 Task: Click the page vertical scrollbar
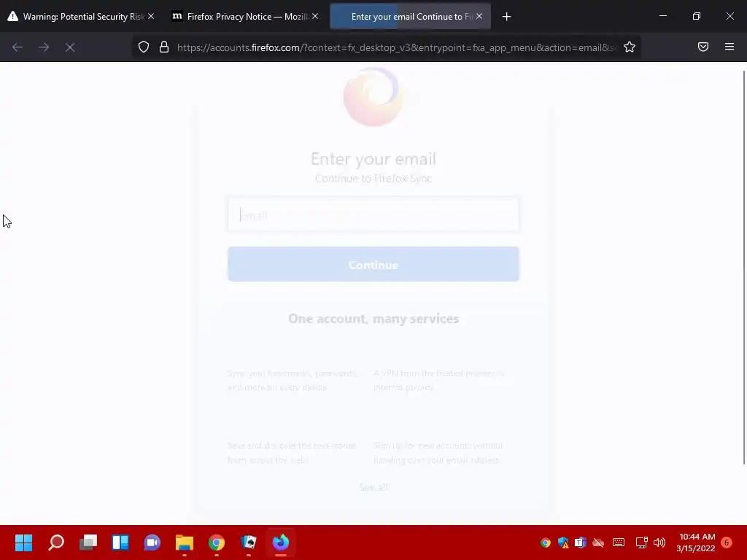tap(744, 267)
